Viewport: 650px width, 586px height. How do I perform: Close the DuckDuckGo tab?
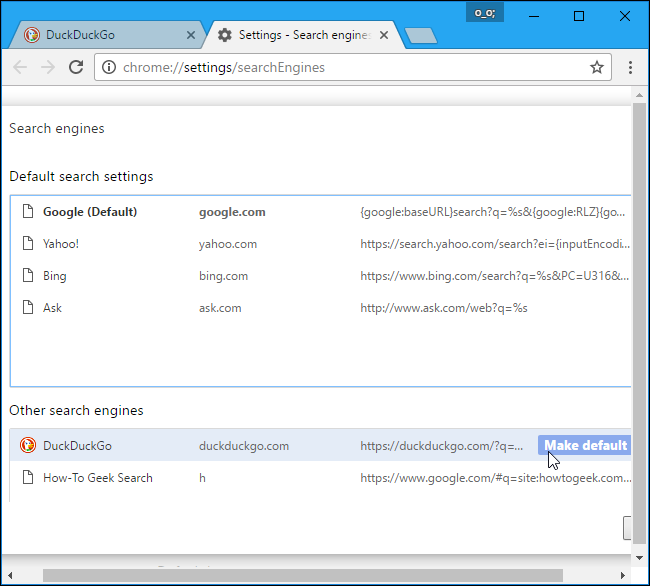pos(191,35)
